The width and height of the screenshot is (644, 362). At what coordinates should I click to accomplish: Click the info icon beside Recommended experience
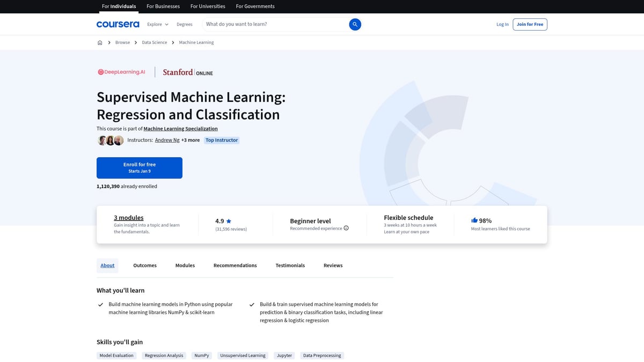pyautogui.click(x=346, y=228)
